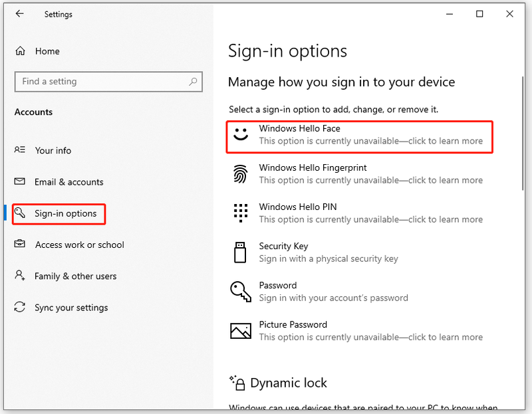Expand the Picture Password option
The width and height of the screenshot is (532, 414).
click(x=359, y=330)
